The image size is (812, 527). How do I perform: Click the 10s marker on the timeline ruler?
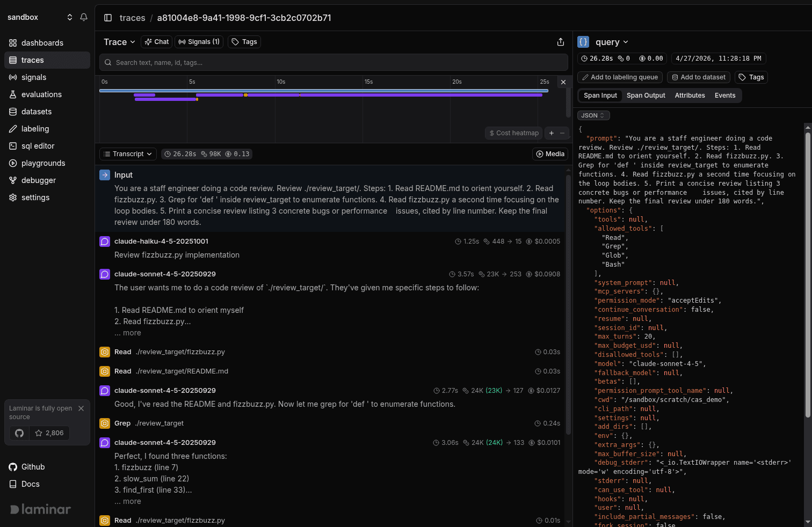tap(281, 82)
